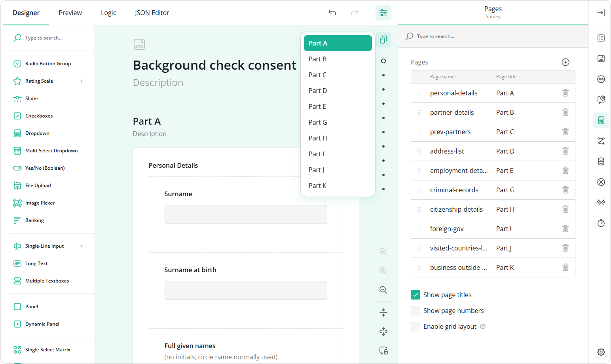Screen dimensions: 611x364
Task: Click the Surname text input
Action: [246, 214]
